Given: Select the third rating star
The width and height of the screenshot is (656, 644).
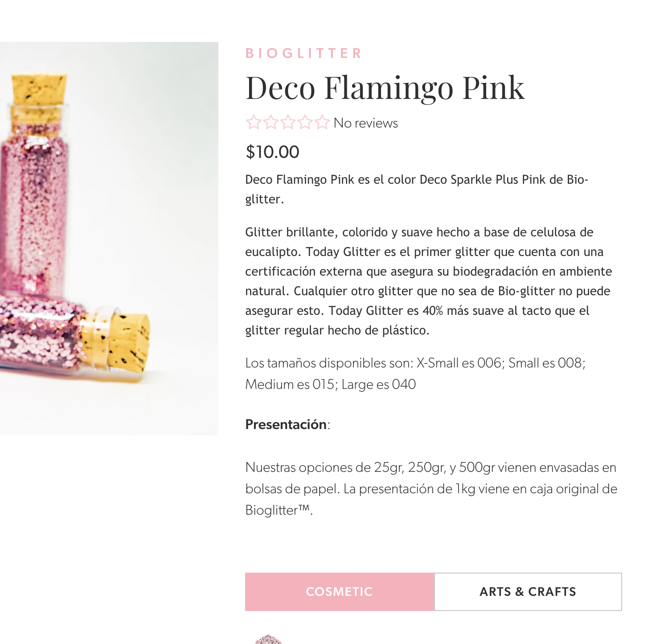Looking at the screenshot, I should (x=287, y=122).
